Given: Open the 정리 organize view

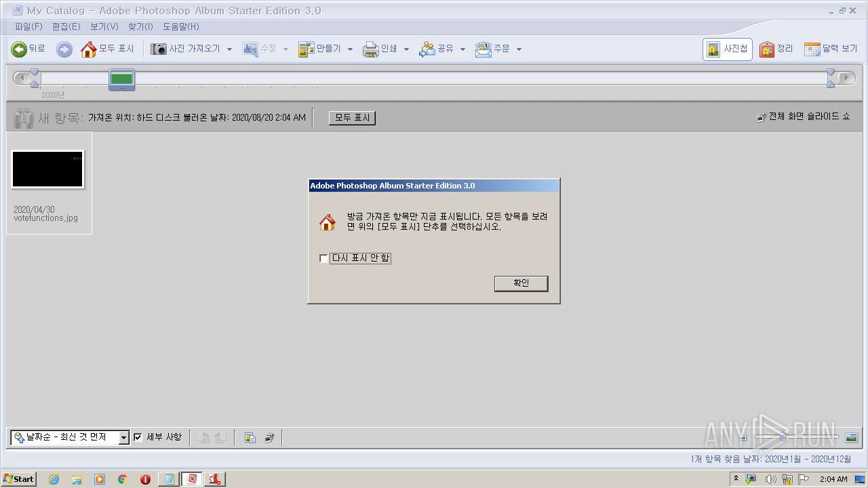Looking at the screenshot, I should coord(776,49).
